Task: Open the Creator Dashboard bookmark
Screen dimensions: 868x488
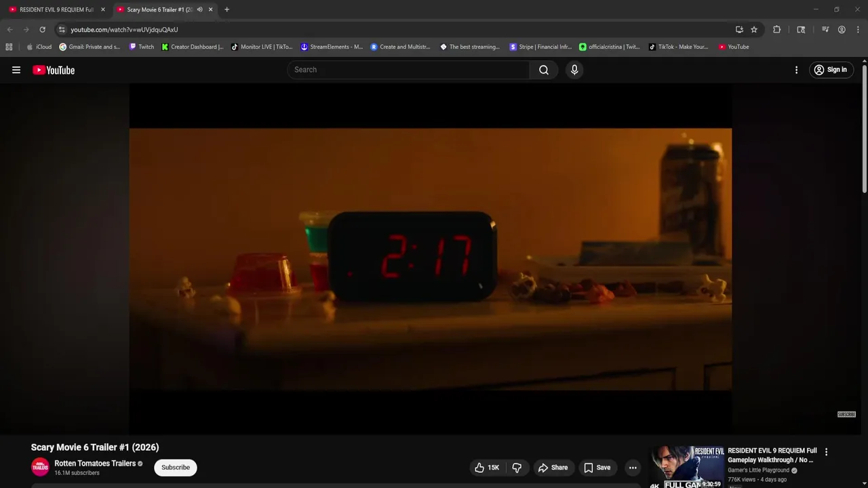Action: (193, 47)
